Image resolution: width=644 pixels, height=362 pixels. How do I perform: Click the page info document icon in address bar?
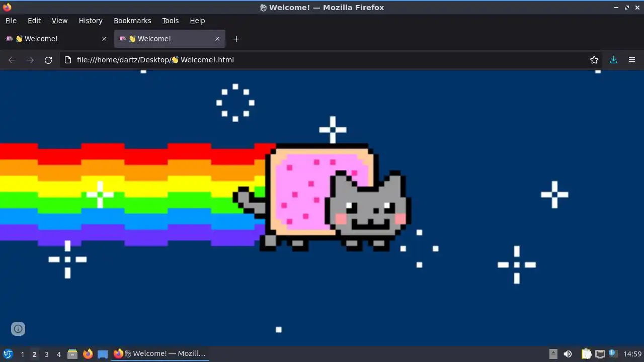68,60
